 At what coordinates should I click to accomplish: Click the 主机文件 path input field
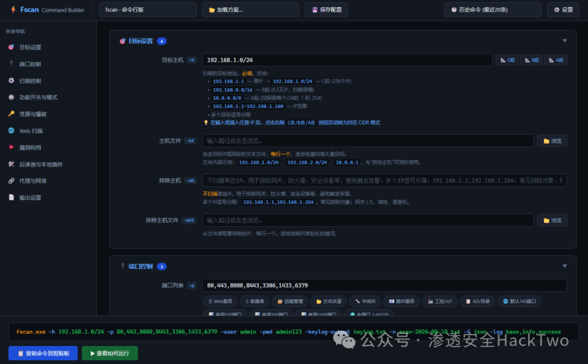(x=368, y=141)
